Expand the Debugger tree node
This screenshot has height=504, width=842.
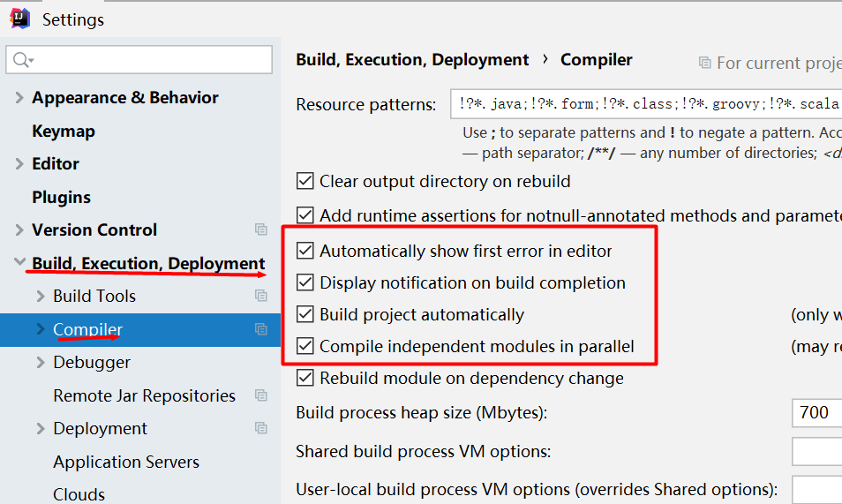[x=41, y=363]
